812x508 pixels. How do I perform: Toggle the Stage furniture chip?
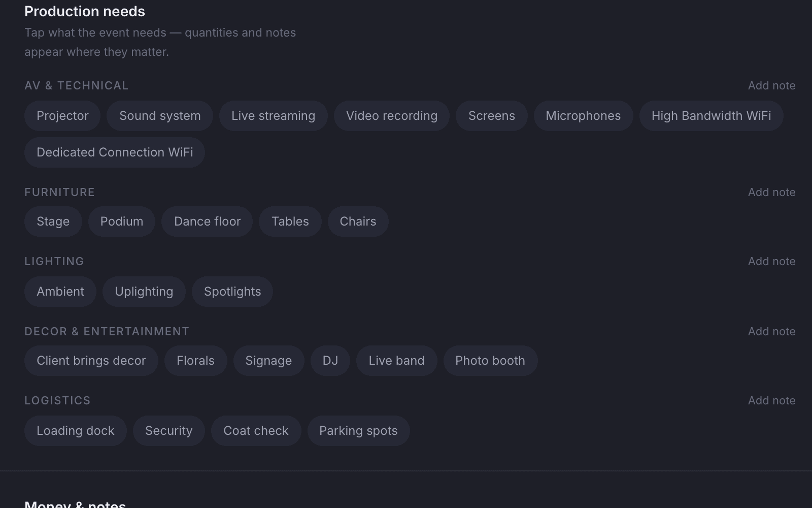(53, 221)
